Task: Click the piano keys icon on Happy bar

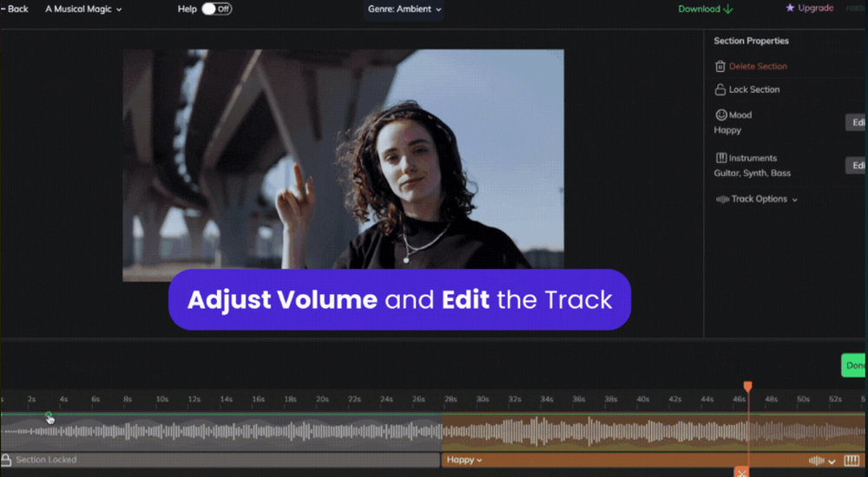Action: [x=852, y=461]
